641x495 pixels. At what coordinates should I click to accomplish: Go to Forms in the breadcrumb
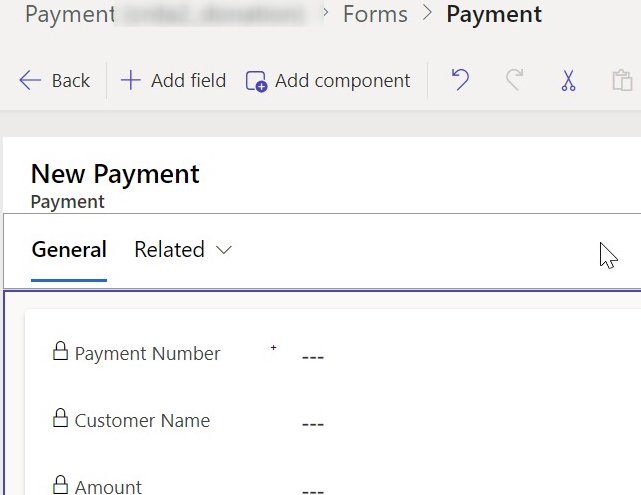(375, 15)
